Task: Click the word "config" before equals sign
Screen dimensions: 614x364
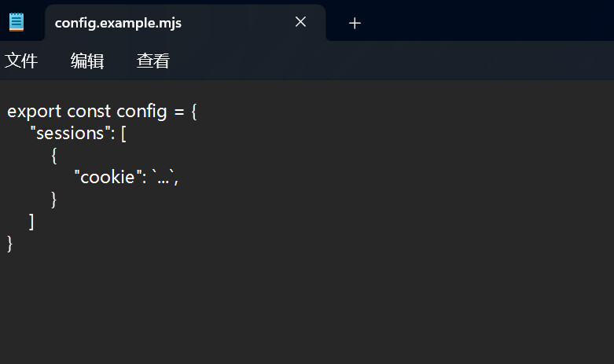Action: (142, 111)
